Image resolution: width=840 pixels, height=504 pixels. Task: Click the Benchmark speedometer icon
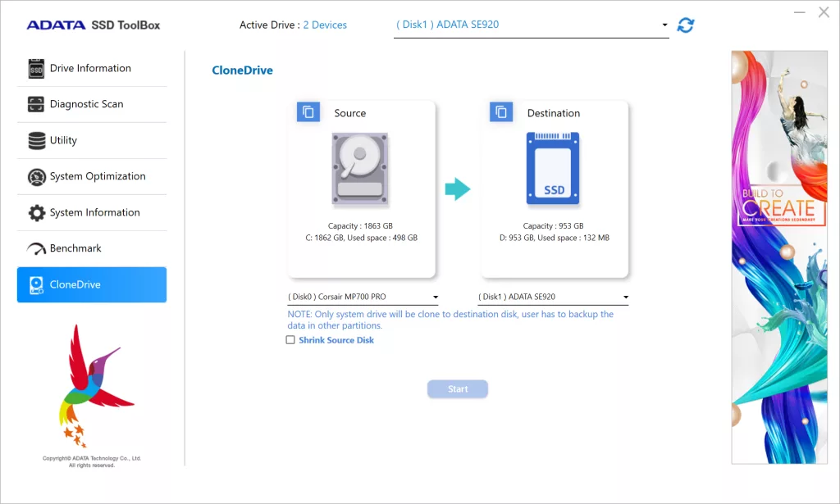pyautogui.click(x=36, y=249)
